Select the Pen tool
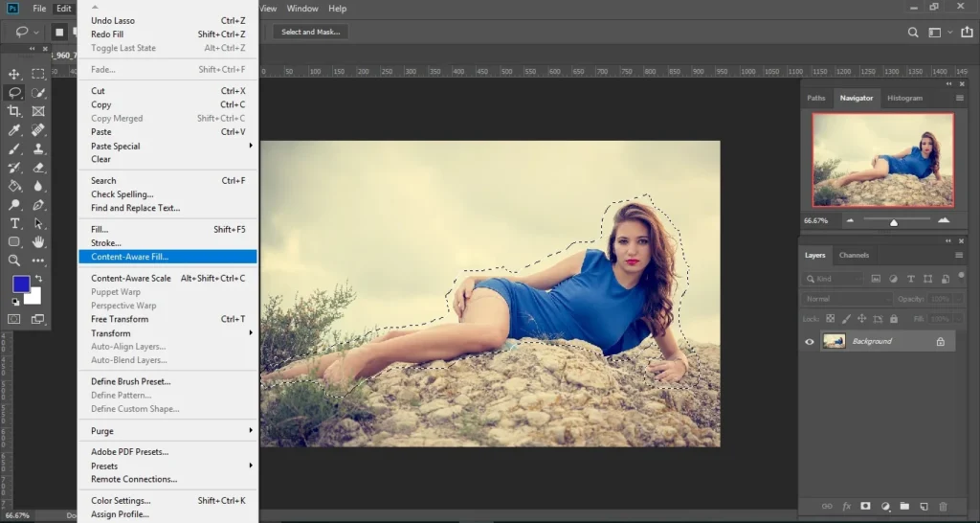The height and width of the screenshot is (523, 980). pos(38,205)
